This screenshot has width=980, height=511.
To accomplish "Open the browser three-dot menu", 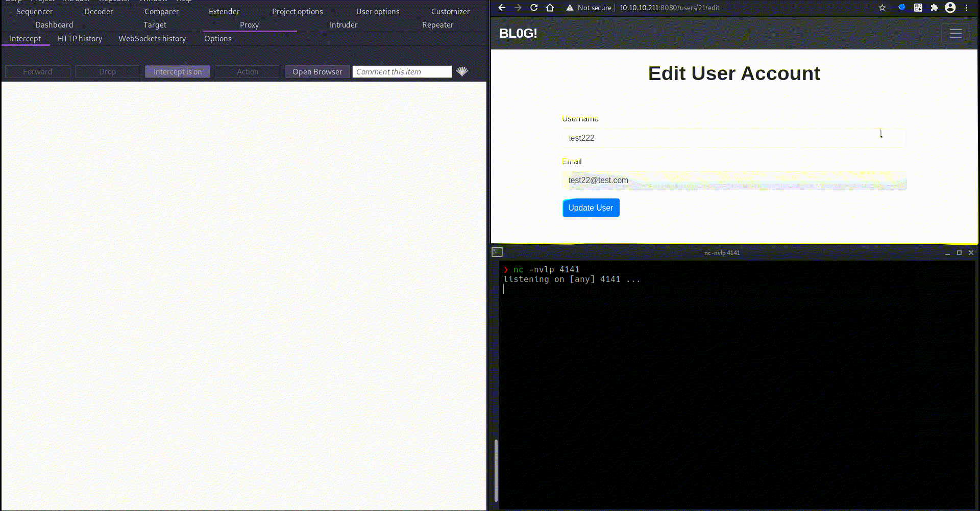I will (966, 8).
